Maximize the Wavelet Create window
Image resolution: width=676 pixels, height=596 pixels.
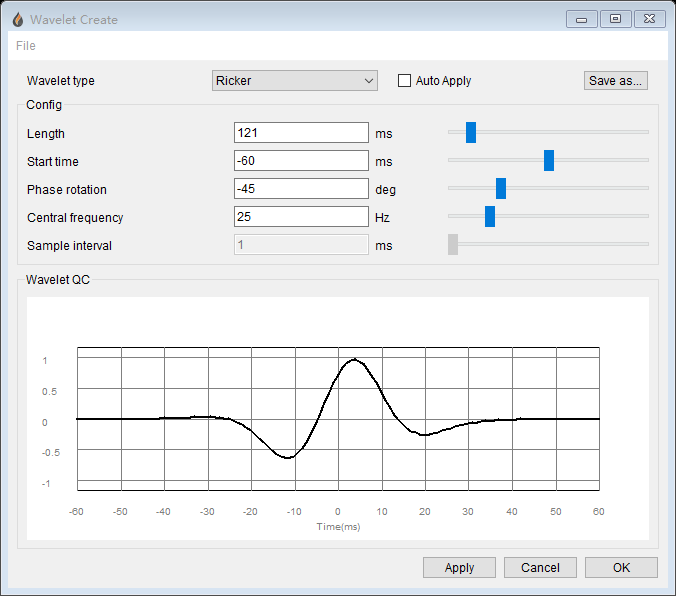(x=615, y=18)
